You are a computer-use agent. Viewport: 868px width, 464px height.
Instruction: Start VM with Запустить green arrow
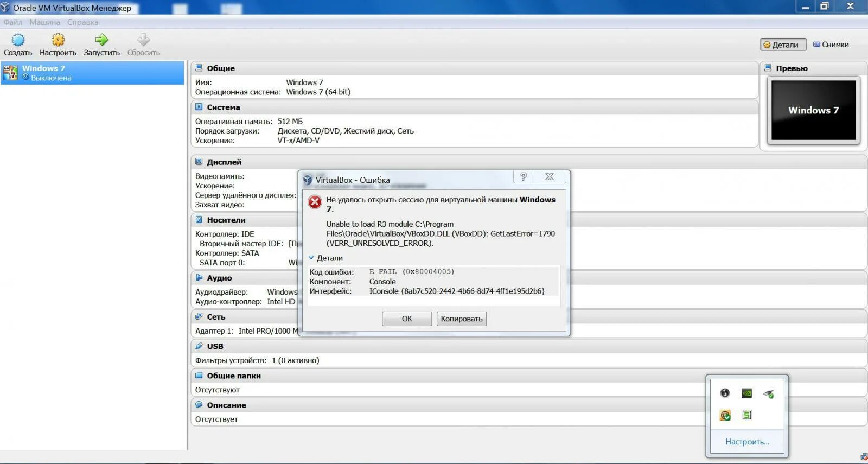[101, 40]
